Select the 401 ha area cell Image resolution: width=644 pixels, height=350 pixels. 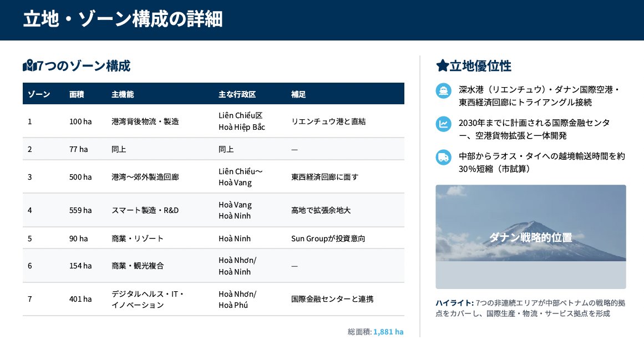(80, 299)
